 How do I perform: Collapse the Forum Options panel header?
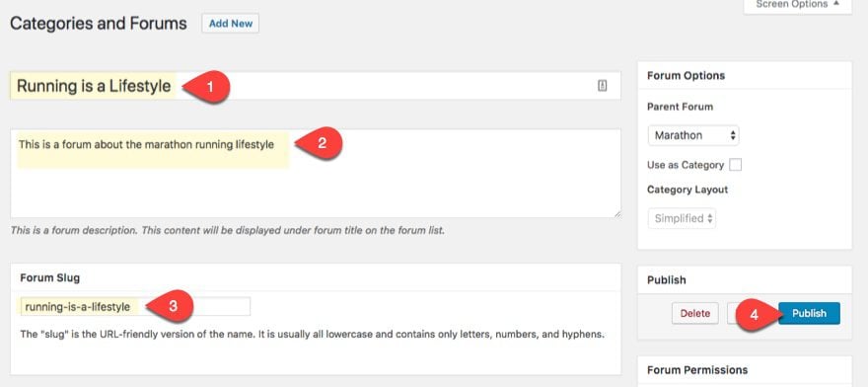[x=745, y=75]
